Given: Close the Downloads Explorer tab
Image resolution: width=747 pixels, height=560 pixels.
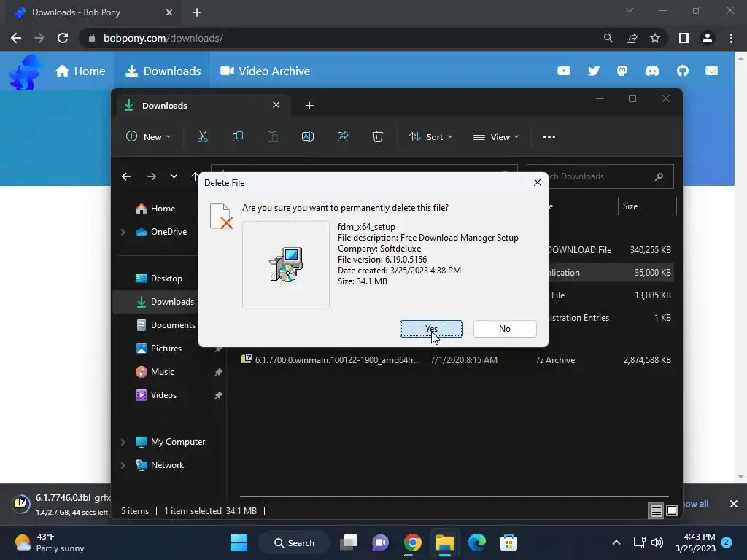Looking at the screenshot, I should (276, 105).
